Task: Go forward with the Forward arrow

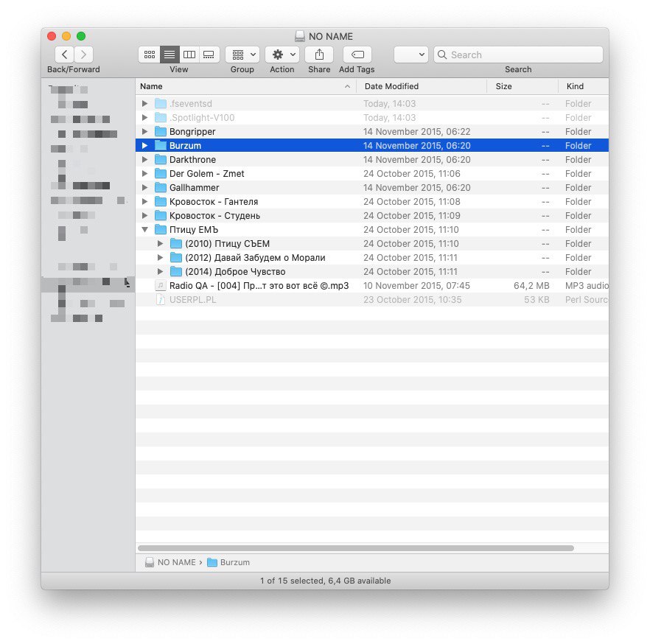Action: (x=84, y=55)
